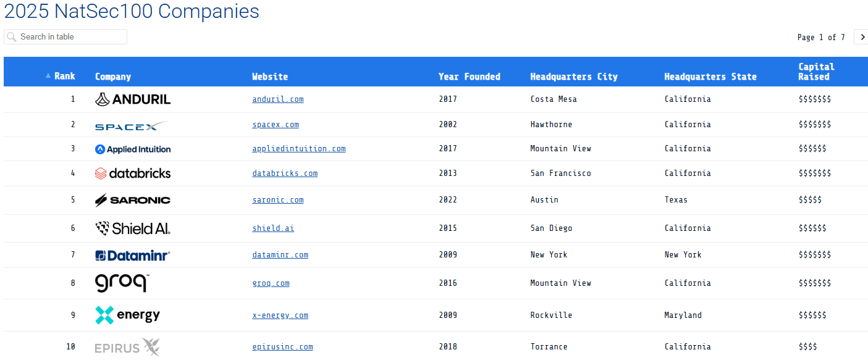Focus the Search in table field
This screenshot has height=363, width=868.
(65, 37)
